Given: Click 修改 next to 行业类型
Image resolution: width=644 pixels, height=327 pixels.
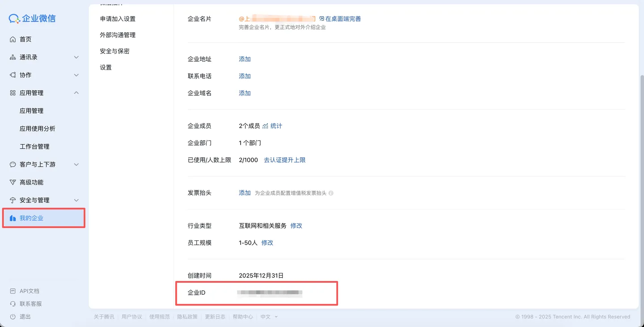Looking at the screenshot, I should (x=297, y=226).
